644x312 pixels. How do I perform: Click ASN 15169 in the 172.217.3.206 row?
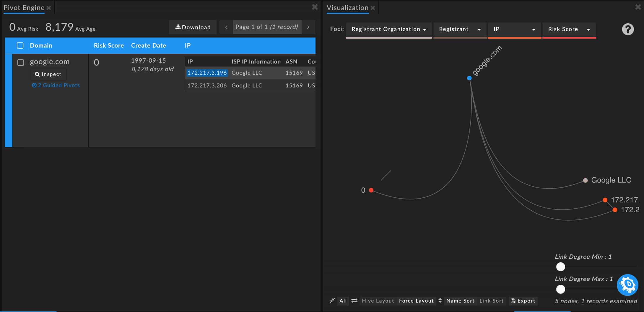click(294, 85)
